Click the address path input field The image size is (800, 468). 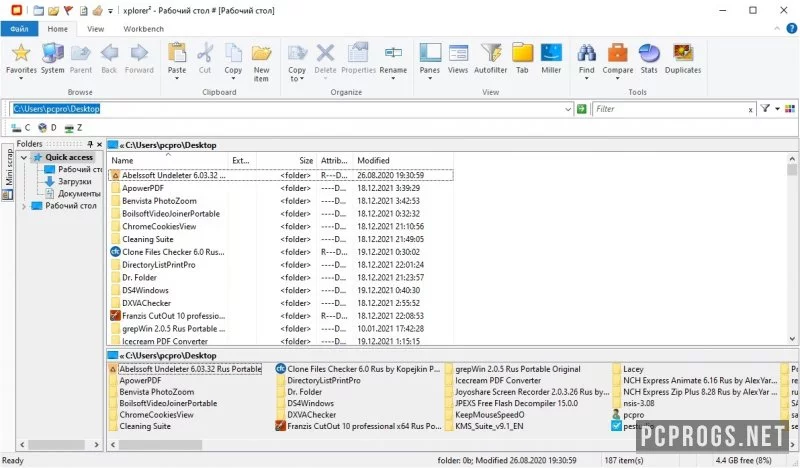coord(288,109)
